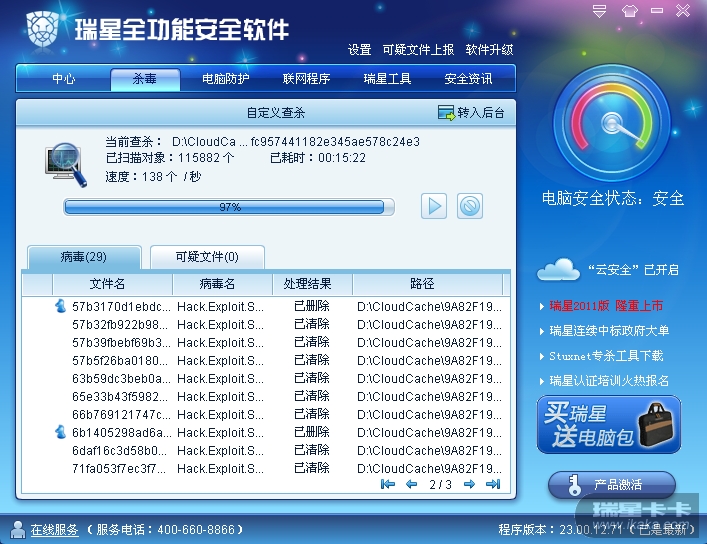707x544 pixels.
Task: Click 软件升级 link
Action: (x=489, y=50)
